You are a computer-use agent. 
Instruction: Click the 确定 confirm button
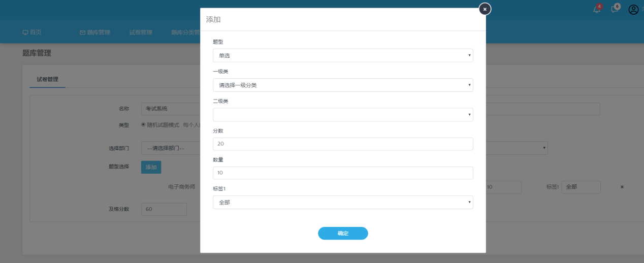point(343,233)
